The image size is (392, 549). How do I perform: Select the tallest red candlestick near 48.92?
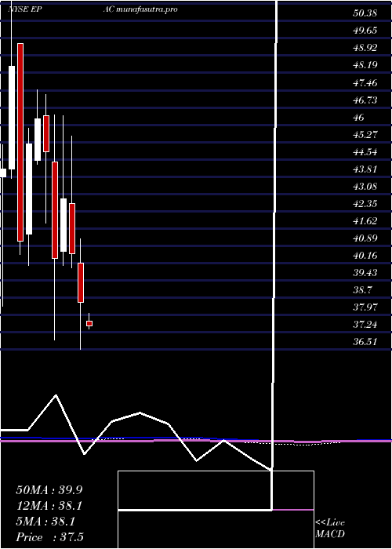click(x=20, y=142)
